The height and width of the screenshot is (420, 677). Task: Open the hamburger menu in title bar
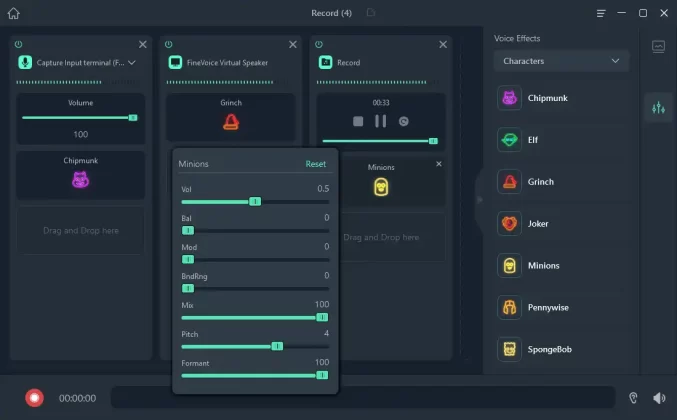(601, 13)
